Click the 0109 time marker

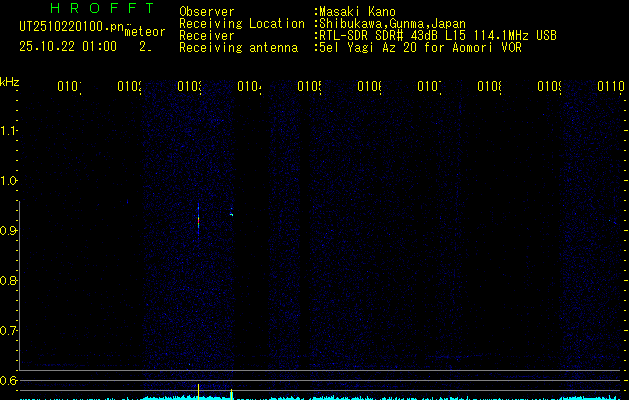(x=549, y=86)
